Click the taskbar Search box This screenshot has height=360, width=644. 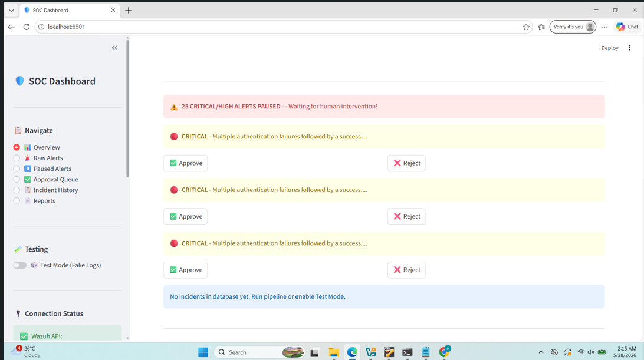tap(259, 352)
